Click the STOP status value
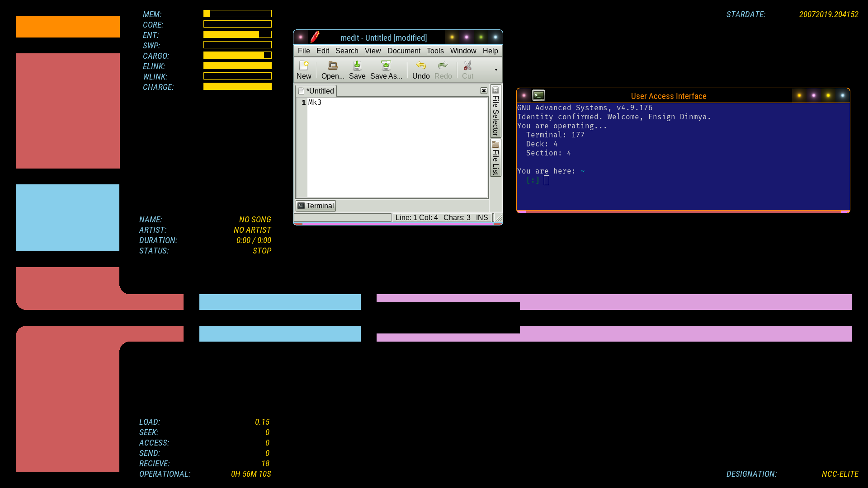 pos(262,251)
